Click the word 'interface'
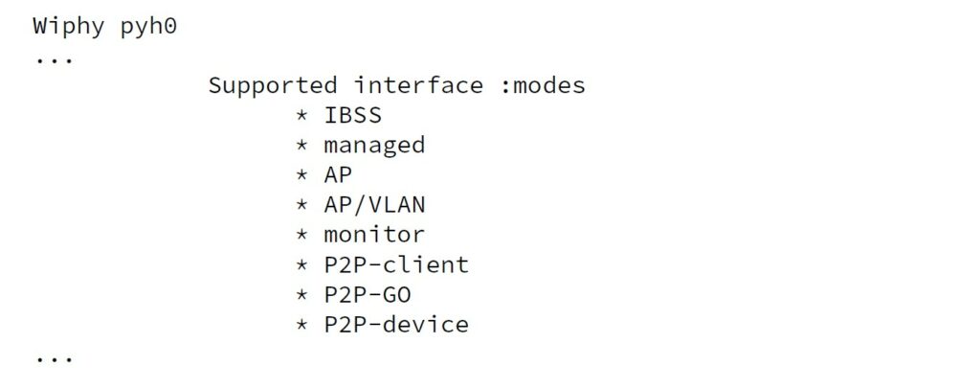 419,85
